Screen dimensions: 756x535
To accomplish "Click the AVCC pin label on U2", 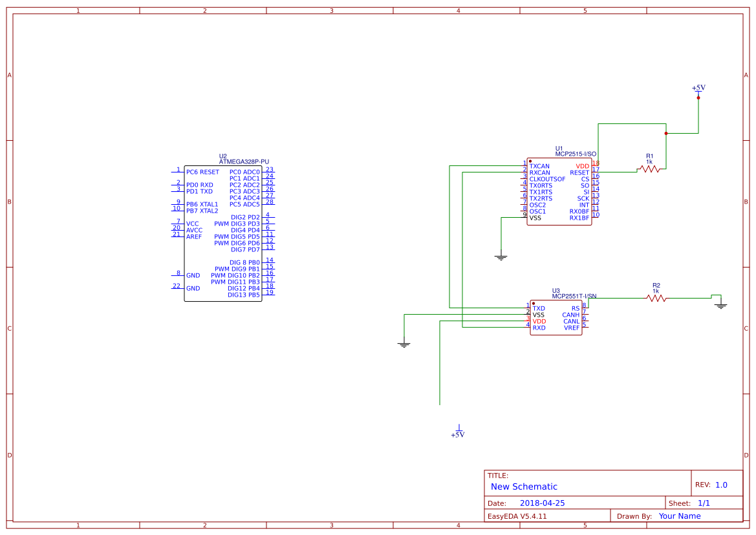I will coord(194,230).
